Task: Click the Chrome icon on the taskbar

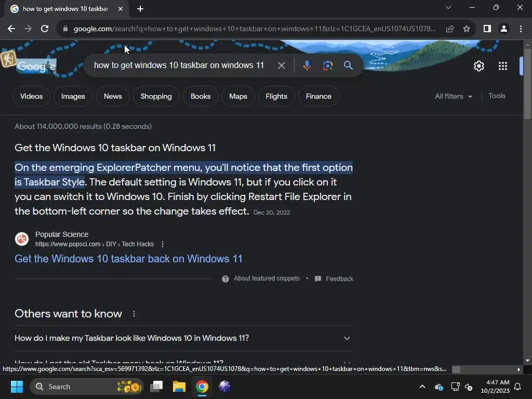Action: click(202, 387)
